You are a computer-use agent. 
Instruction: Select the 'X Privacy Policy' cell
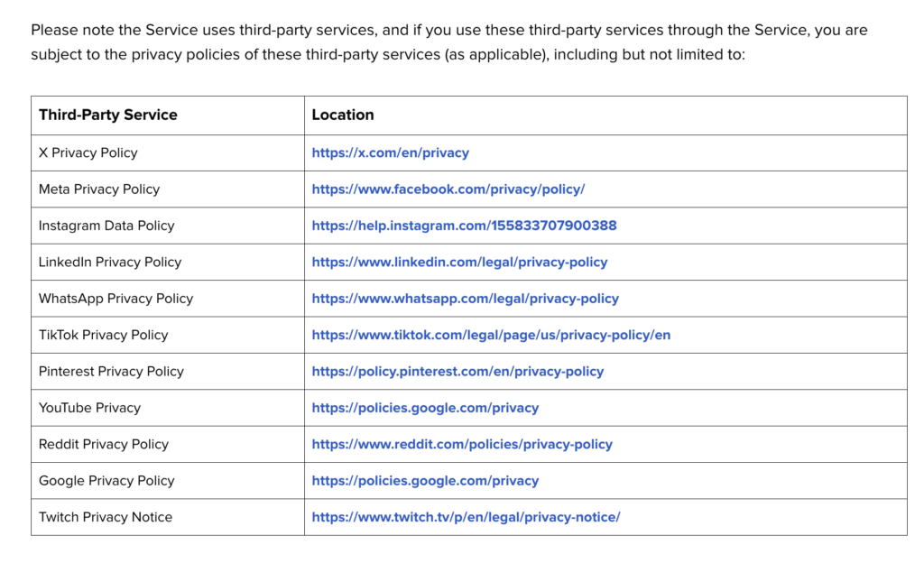tap(168, 153)
